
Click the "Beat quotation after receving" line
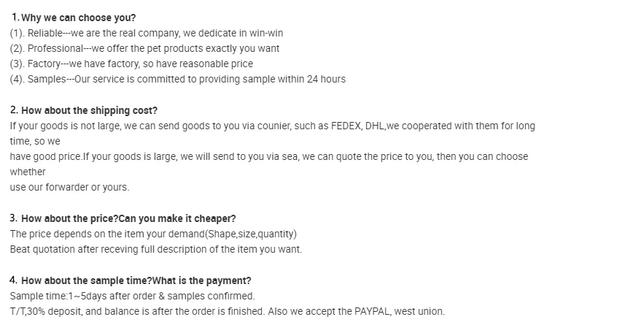pos(155,249)
